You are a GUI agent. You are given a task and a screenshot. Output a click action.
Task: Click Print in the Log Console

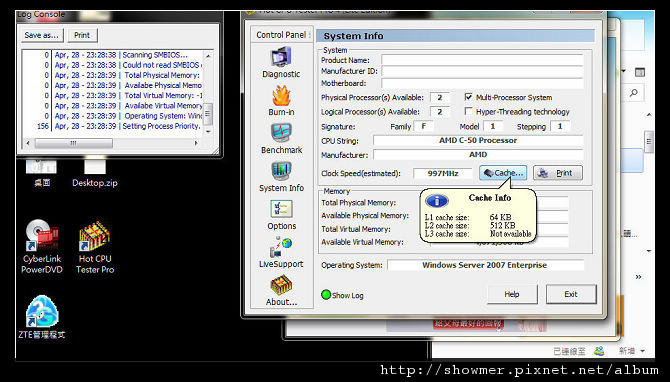click(x=82, y=35)
